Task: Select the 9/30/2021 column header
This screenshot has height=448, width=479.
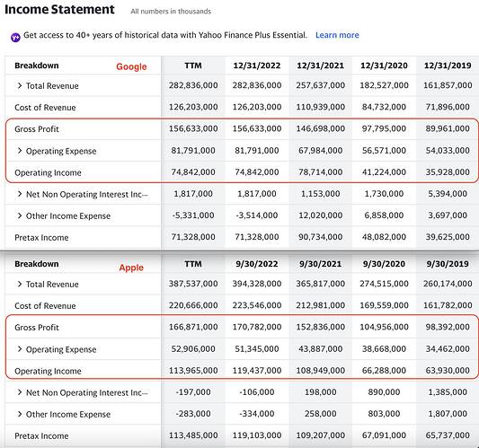Action: point(321,264)
